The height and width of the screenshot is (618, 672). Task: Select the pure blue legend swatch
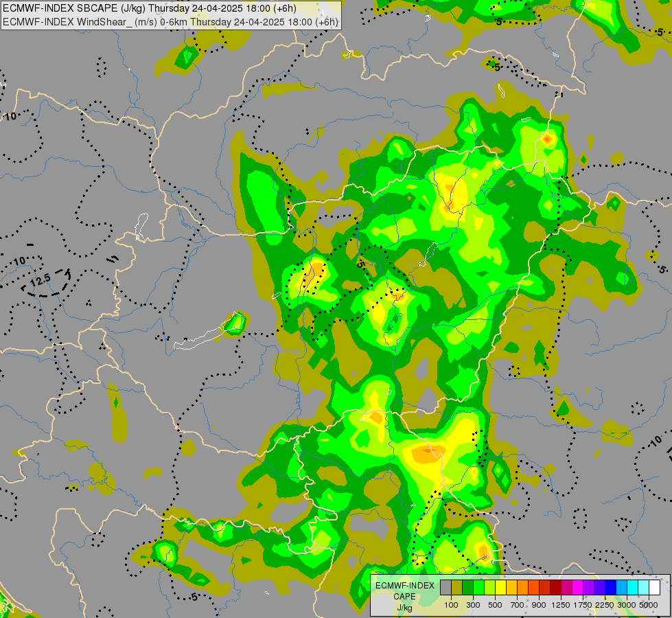610,587
